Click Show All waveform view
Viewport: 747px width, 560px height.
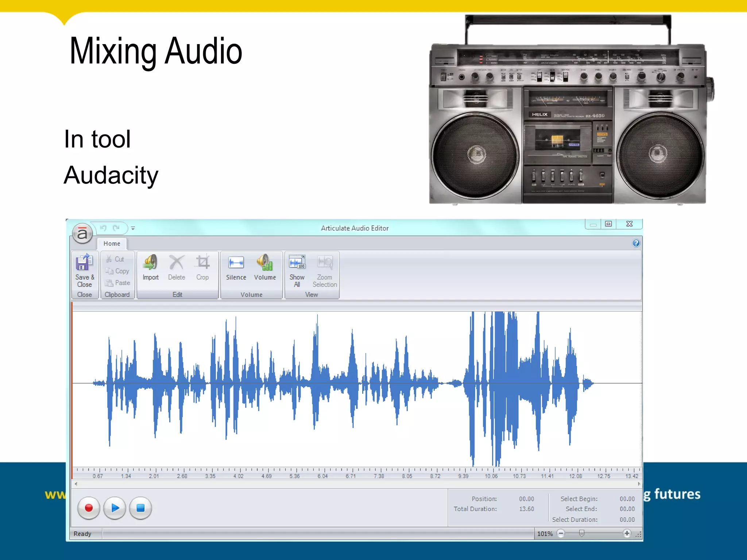tap(297, 271)
